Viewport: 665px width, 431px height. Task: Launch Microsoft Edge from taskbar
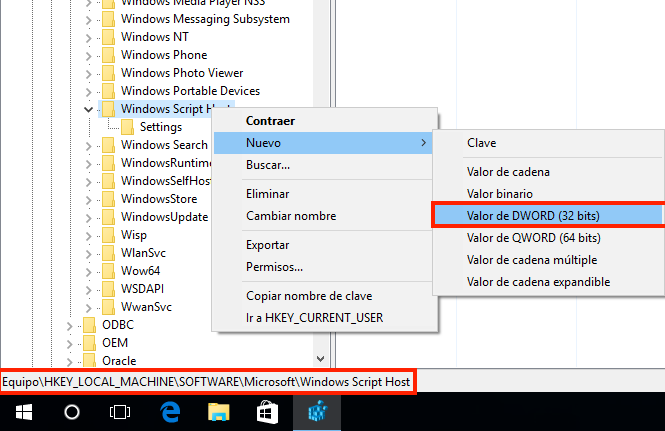tap(170, 411)
